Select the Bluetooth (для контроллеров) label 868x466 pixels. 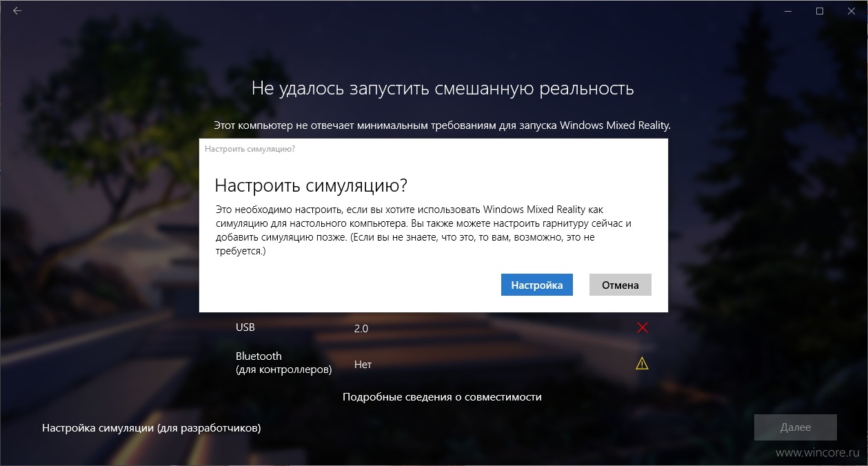click(284, 363)
